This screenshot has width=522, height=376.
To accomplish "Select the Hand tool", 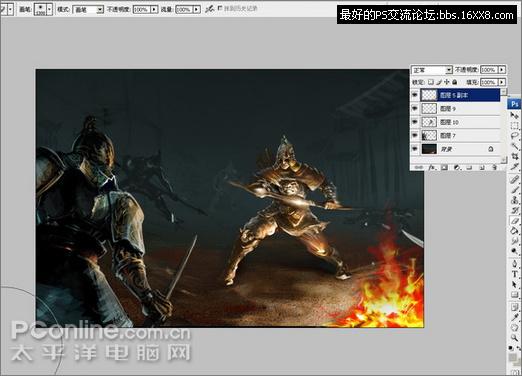I will (x=514, y=328).
